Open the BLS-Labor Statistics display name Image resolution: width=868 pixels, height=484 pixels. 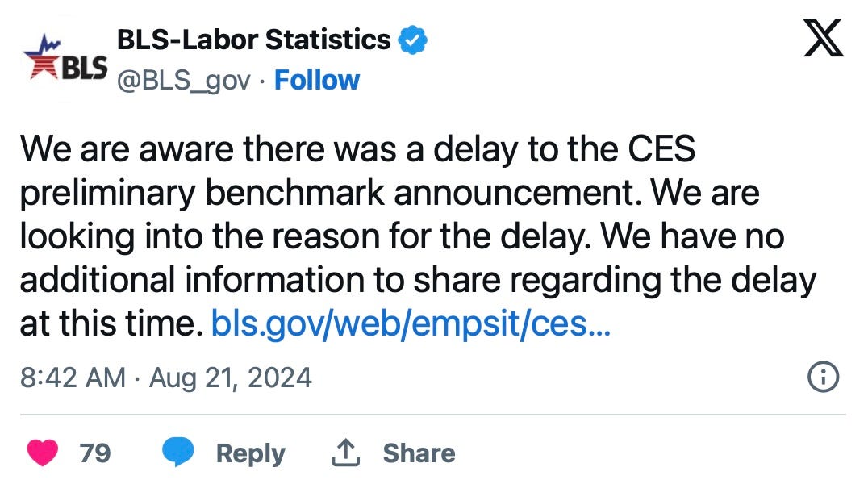click(x=254, y=40)
